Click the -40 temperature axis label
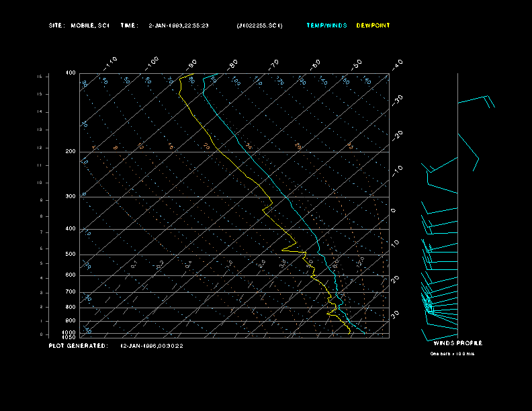532x411 pixels. pyautogui.click(x=397, y=63)
